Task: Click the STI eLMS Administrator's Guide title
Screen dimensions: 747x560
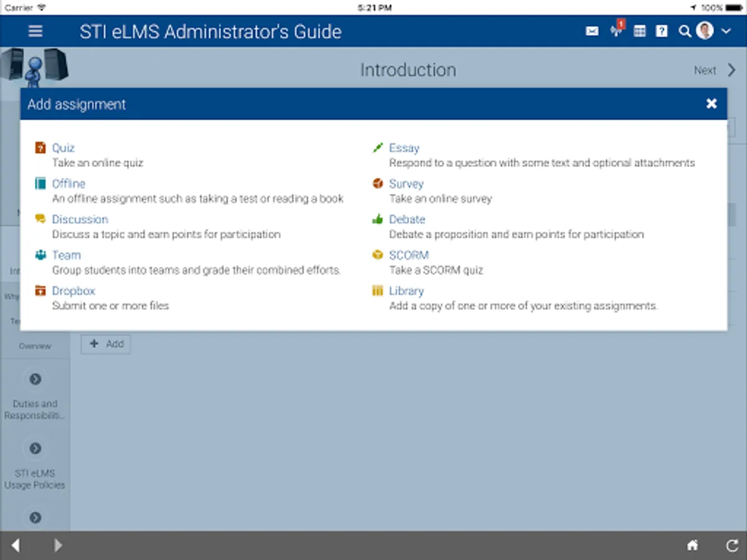Action: pyautogui.click(x=210, y=32)
